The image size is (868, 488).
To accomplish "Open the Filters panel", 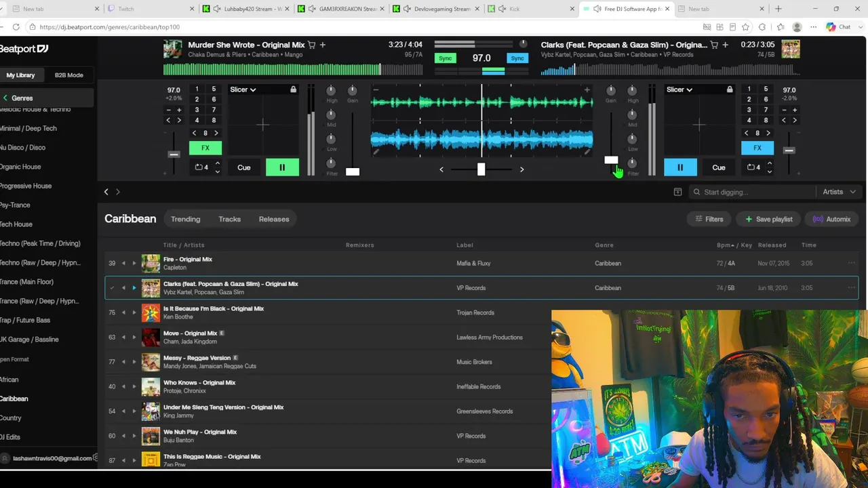I will tap(709, 219).
